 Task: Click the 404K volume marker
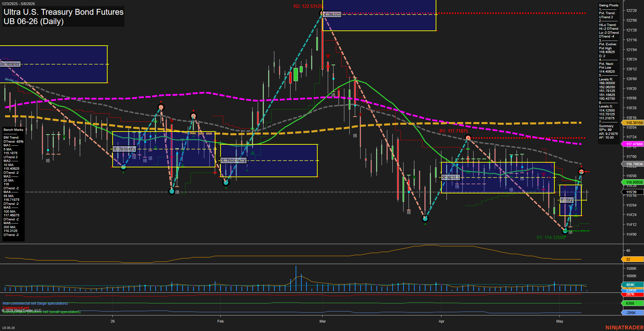pyautogui.click(x=633, y=285)
